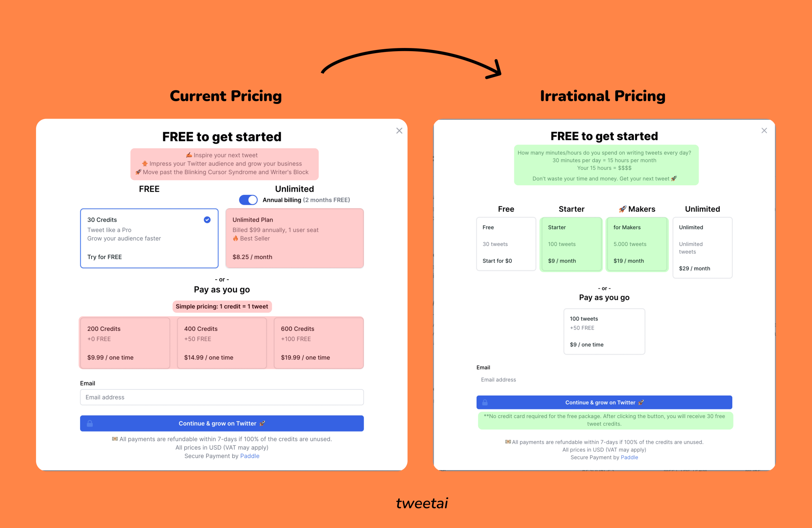This screenshot has width=812, height=528.
Task: Close the Irrational Pricing dialog
Action: coord(764,131)
